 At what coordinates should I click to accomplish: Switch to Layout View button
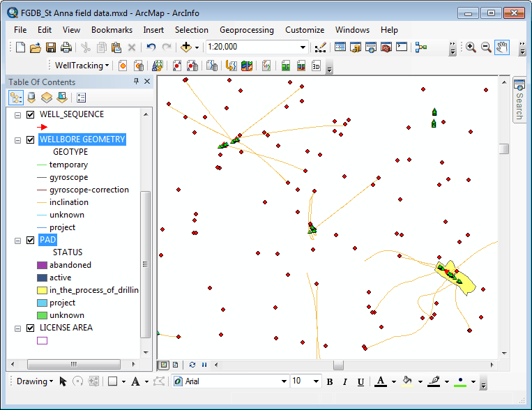click(x=176, y=365)
